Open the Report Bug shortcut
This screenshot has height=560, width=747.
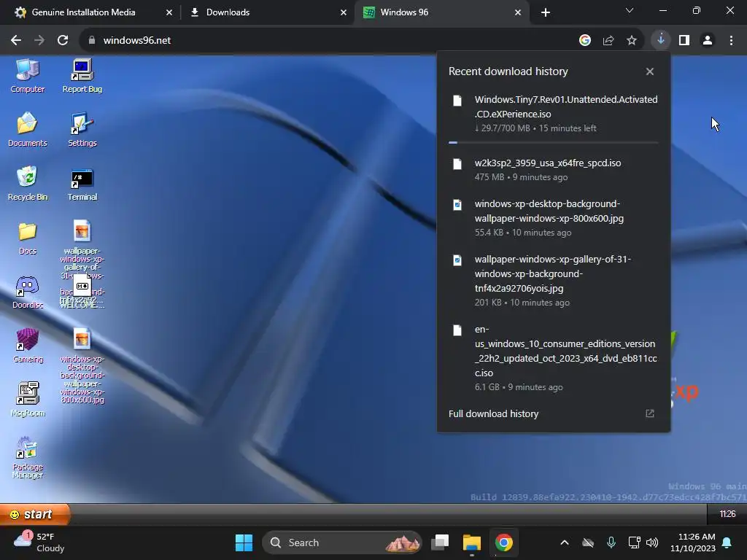pyautogui.click(x=82, y=76)
